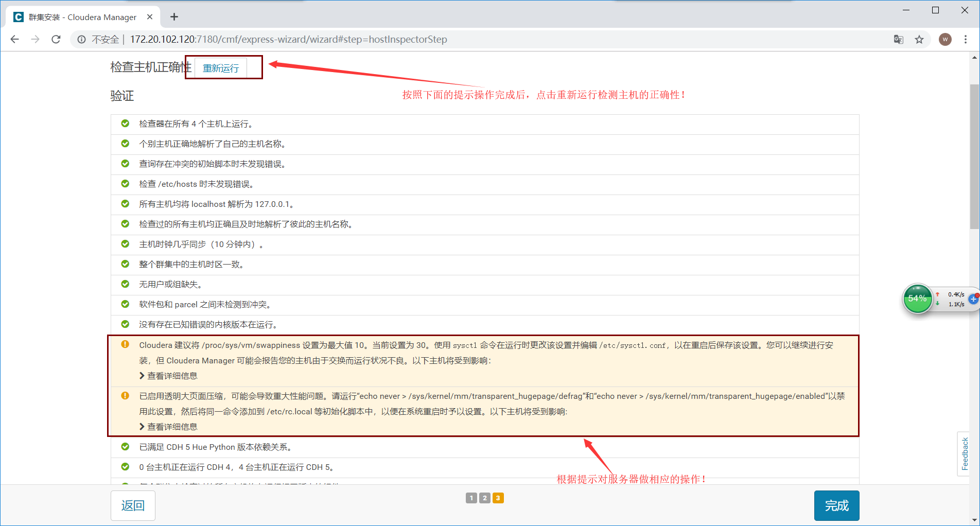Click the green check beside 已满足 CDH 5 Hue Python 版本依赖关系
Screen dimensions: 980x526
pos(125,447)
